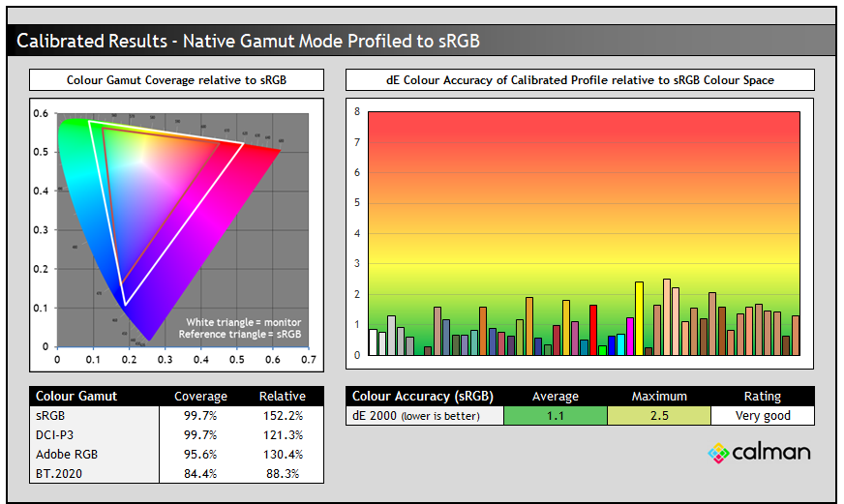Click the cyan bar in dE chart
This screenshot has width=844, height=504.
620,344
